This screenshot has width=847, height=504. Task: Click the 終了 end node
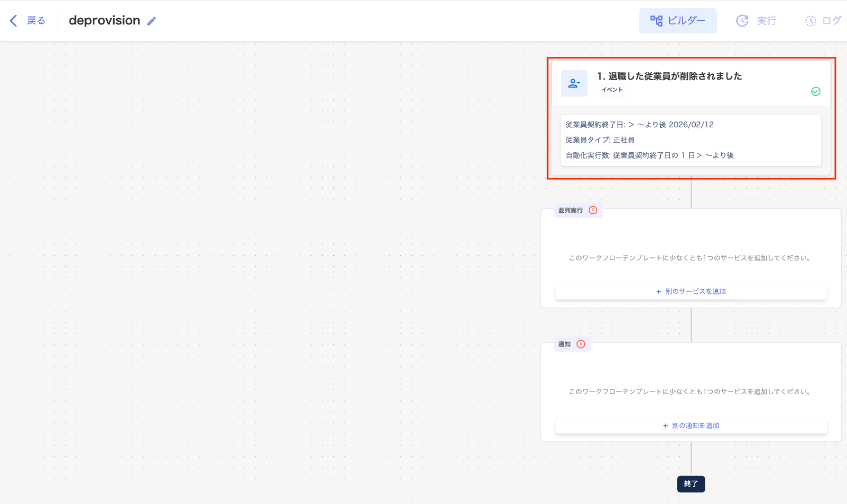[691, 484]
